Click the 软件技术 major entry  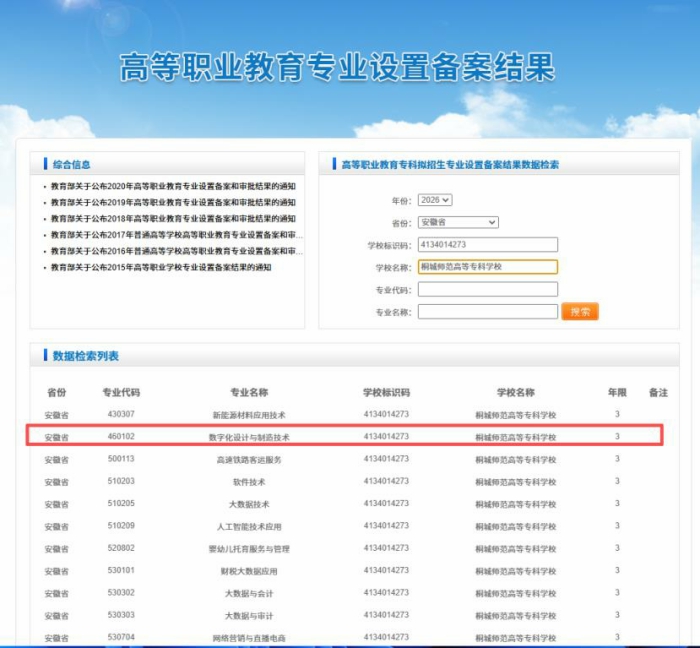coord(249,482)
